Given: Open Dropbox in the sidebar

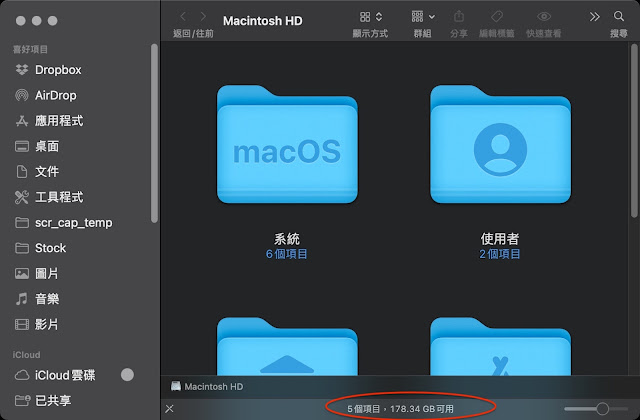Looking at the screenshot, I should [x=48, y=70].
